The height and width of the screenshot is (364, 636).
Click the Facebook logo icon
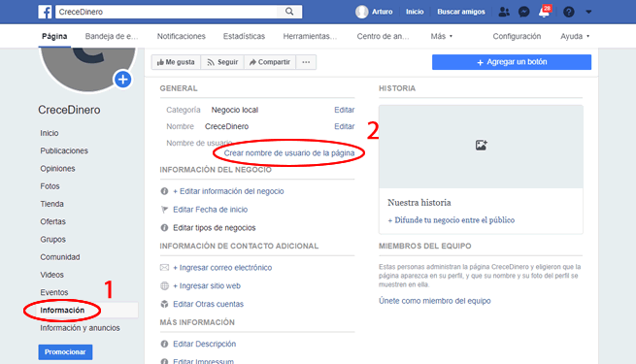pyautogui.click(x=45, y=12)
